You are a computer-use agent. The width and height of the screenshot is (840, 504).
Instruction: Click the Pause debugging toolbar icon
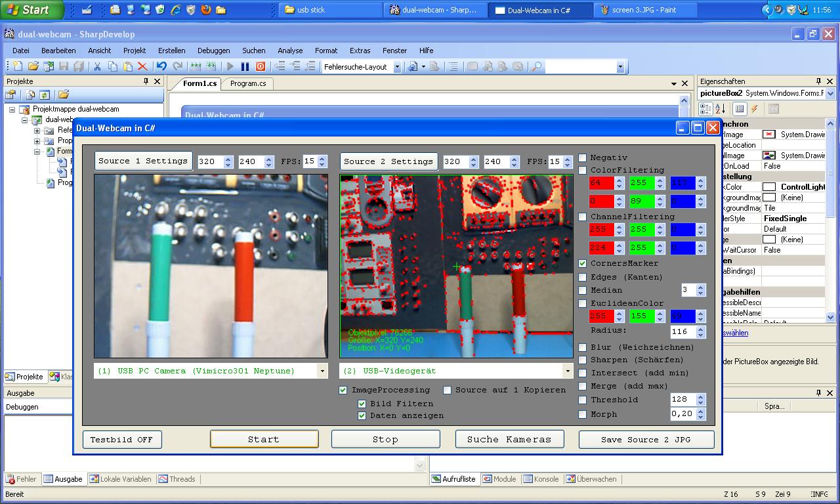pyautogui.click(x=245, y=66)
